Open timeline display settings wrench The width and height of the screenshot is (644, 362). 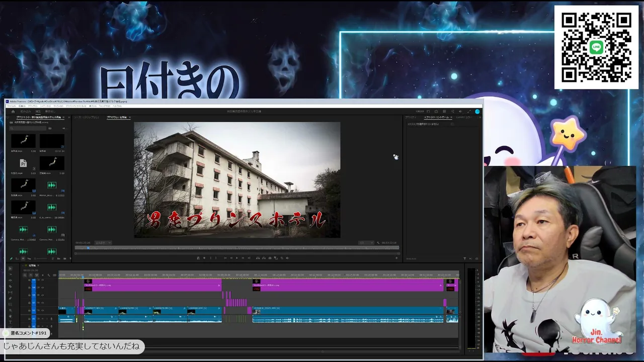coord(48,275)
